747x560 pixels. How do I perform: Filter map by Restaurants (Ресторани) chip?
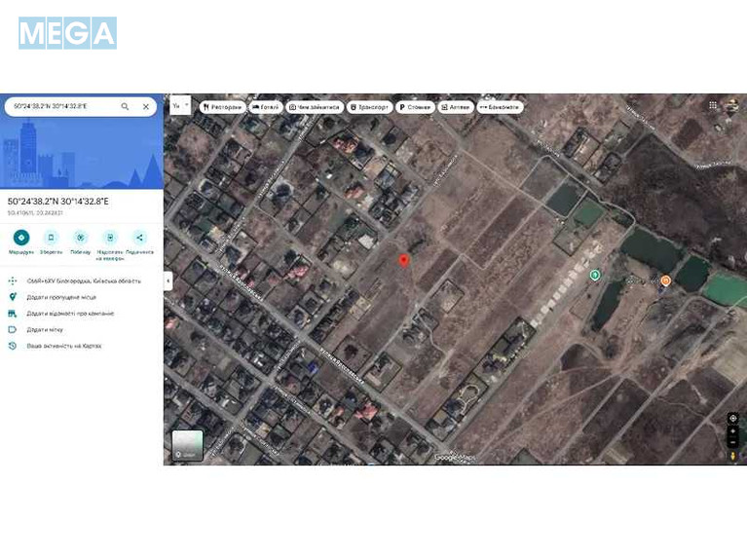coord(223,107)
